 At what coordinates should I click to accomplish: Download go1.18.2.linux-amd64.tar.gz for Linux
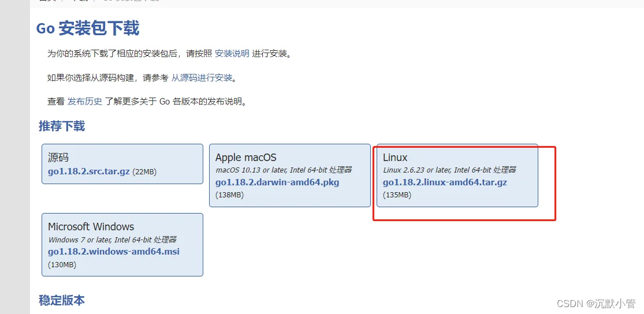445,182
